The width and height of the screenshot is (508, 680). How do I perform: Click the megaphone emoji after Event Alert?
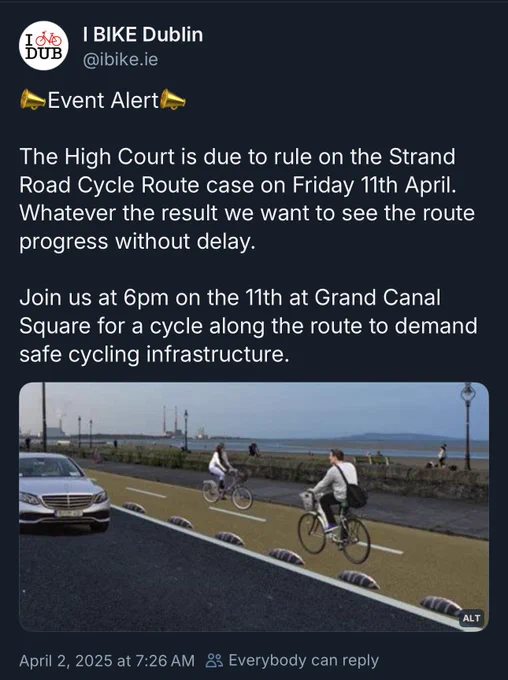click(173, 99)
